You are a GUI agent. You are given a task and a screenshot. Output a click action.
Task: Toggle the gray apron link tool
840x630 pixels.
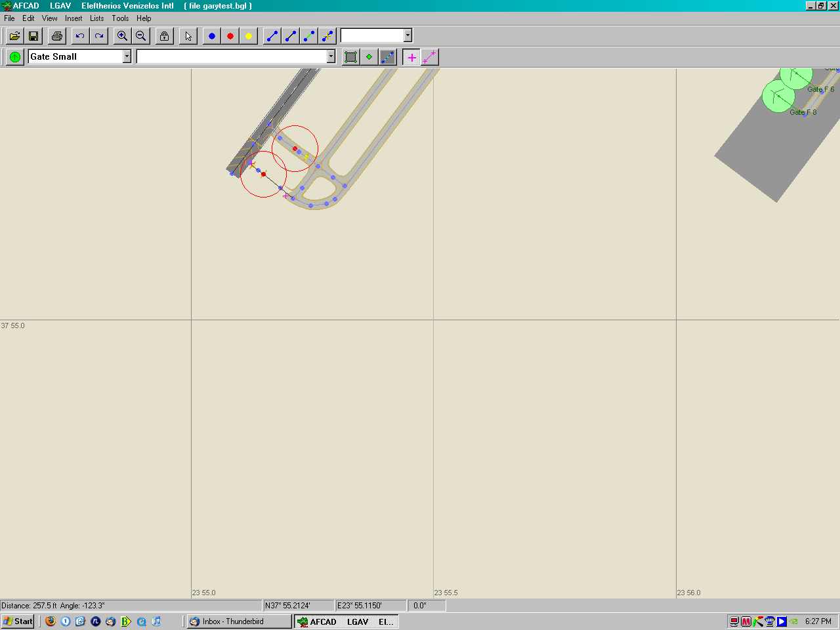(x=388, y=57)
